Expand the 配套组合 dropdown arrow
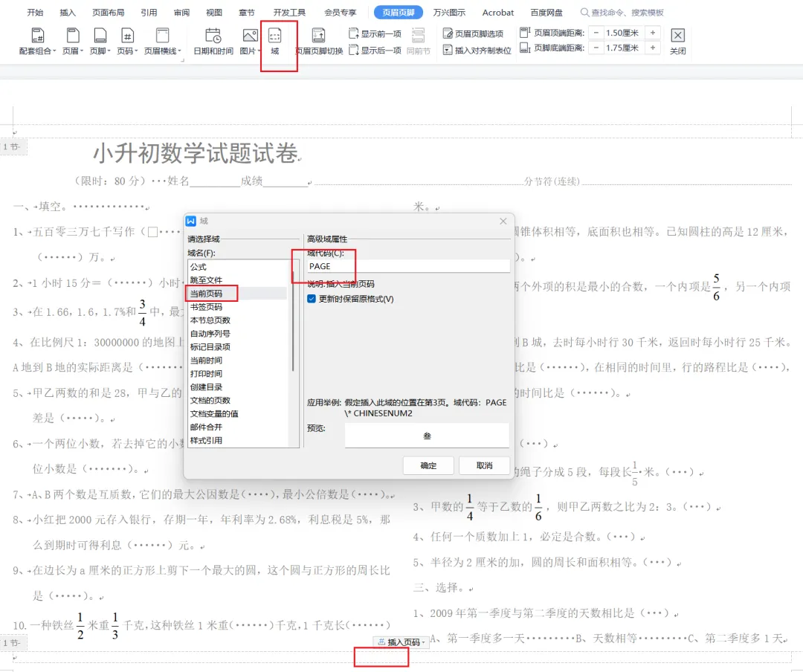The height and width of the screenshot is (672, 803). (54, 51)
